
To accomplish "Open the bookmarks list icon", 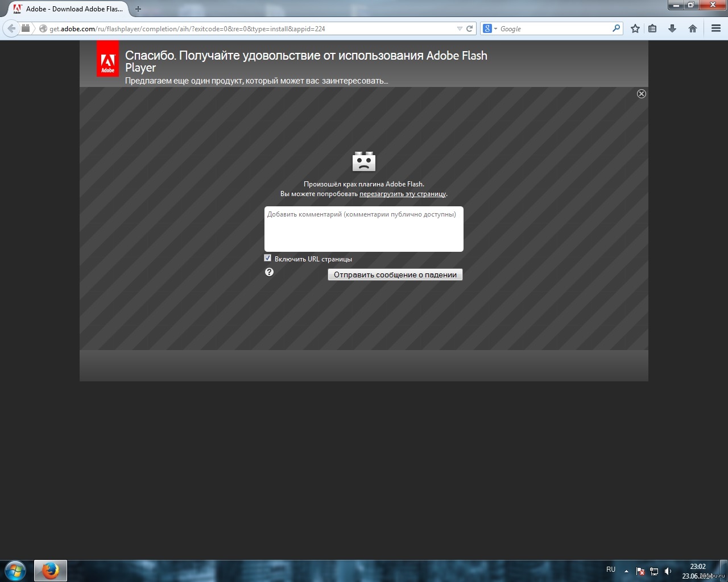I will point(653,28).
